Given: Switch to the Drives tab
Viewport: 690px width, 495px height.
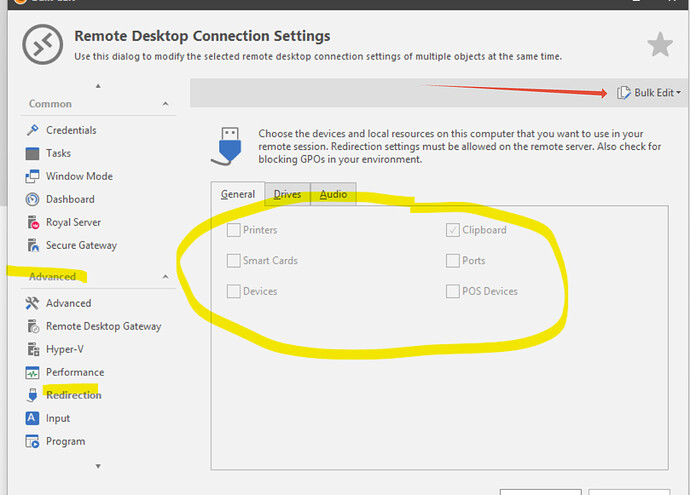Looking at the screenshot, I should [287, 194].
